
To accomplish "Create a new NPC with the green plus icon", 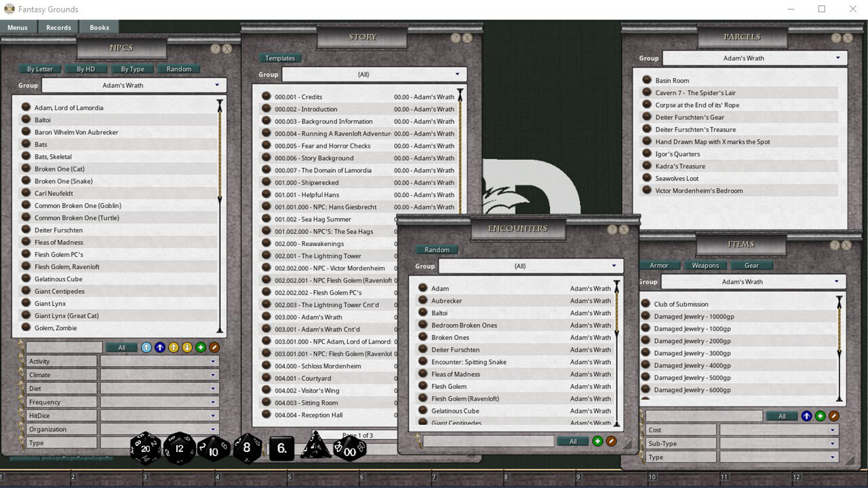I will pyautogui.click(x=201, y=347).
